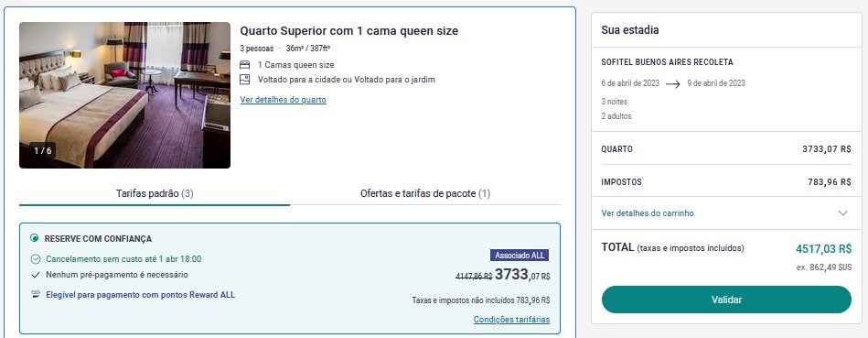Switch to Tarifas padrão tab
This screenshot has width=868, height=338.
click(155, 194)
